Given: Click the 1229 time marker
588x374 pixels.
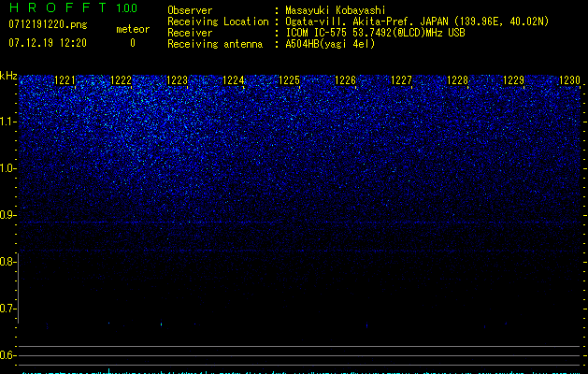Looking at the screenshot, I should pyautogui.click(x=513, y=80).
